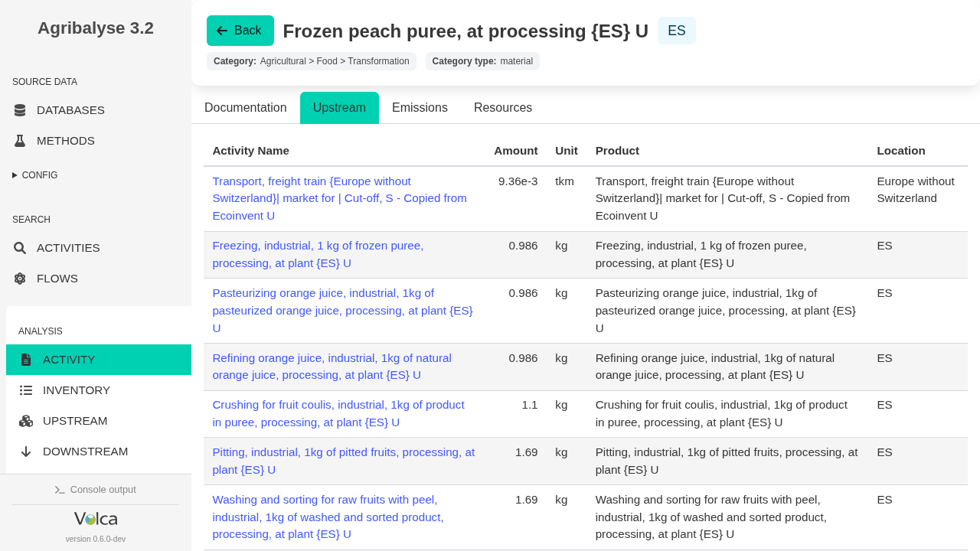Click the Volca logo

coord(96,519)
